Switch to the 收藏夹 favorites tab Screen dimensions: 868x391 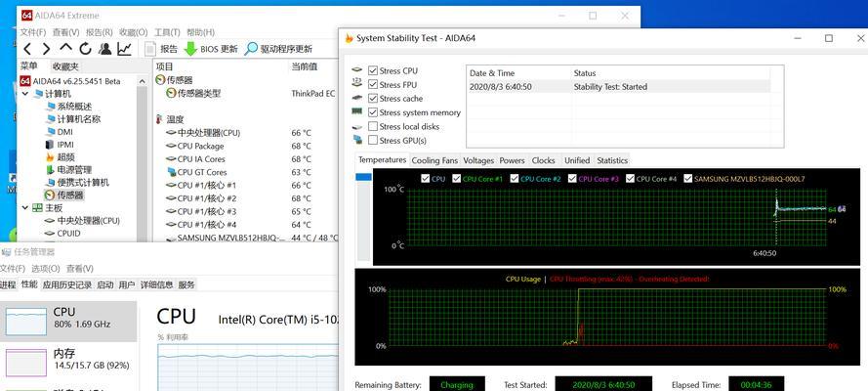[x=65, y=66]
